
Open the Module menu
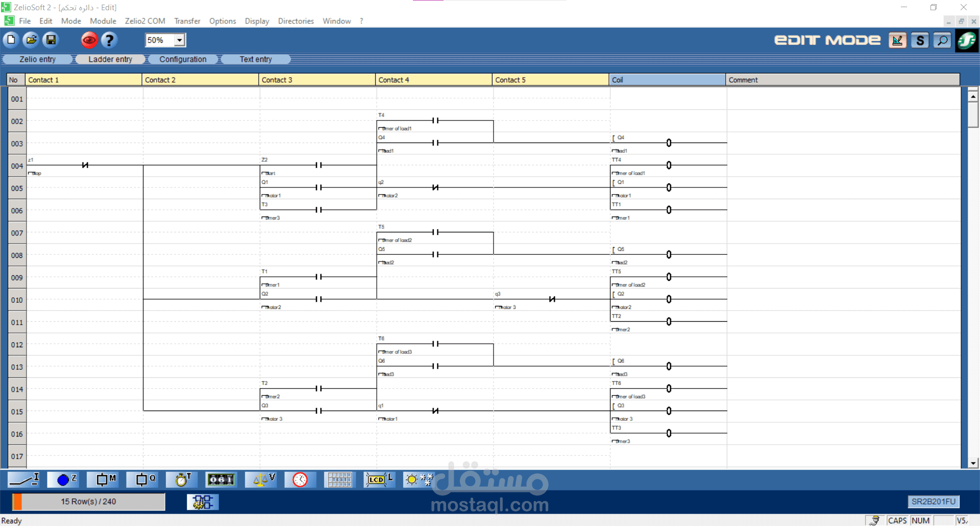103,21
